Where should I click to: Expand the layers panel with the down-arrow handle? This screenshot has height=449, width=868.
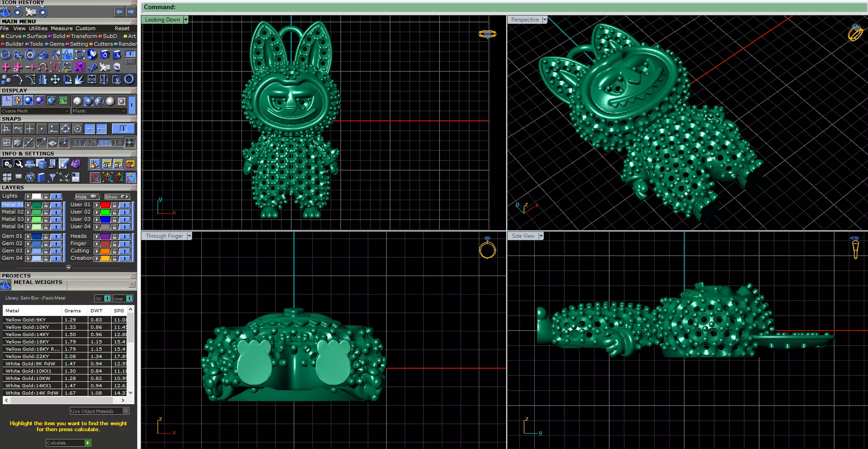point(69,267)
